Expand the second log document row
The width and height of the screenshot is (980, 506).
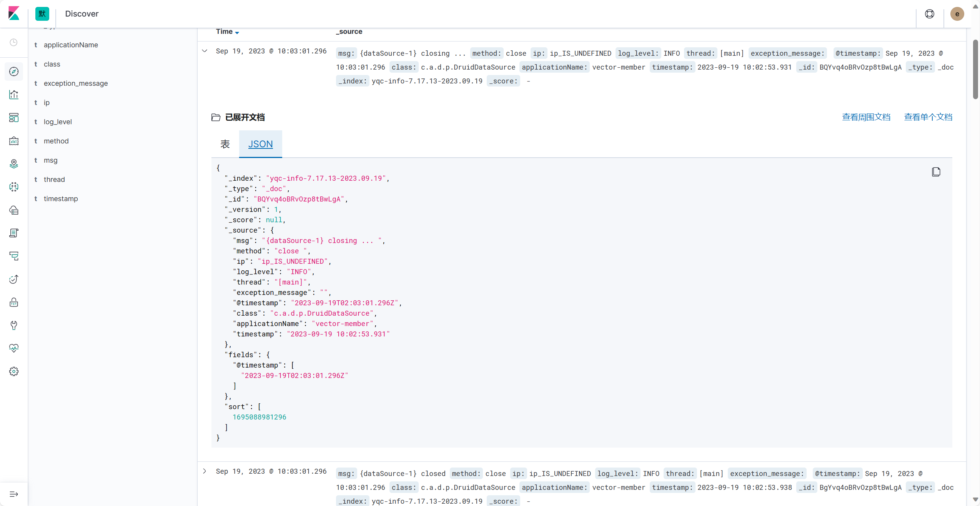(x=205, y=471)
